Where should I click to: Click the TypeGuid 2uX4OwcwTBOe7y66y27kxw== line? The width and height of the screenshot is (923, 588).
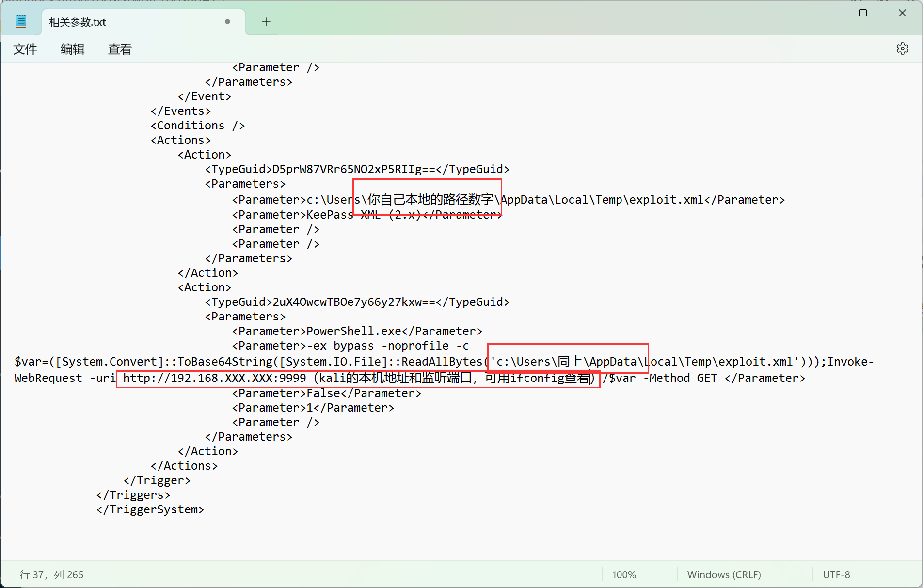click(x=357, y=302)
